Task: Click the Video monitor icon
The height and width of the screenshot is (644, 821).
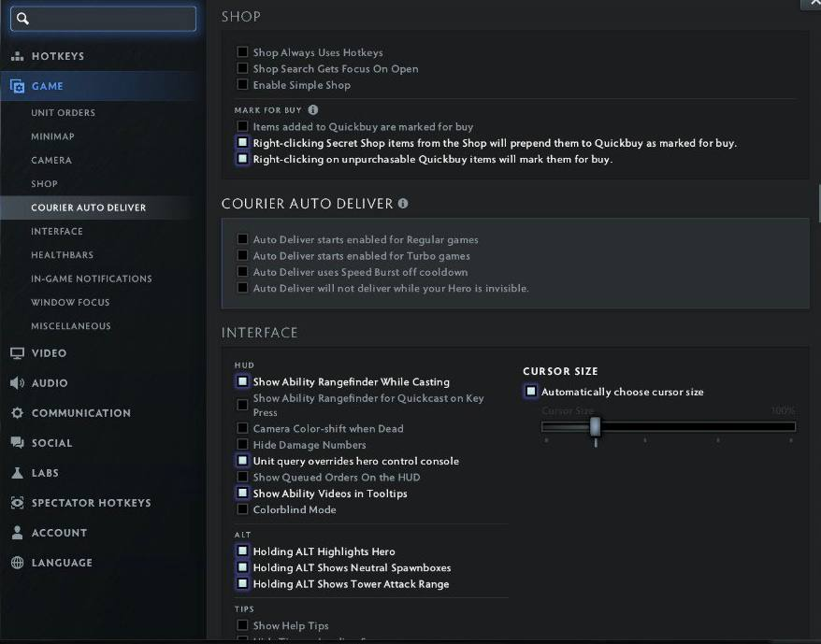Action: tap(17, 353)
